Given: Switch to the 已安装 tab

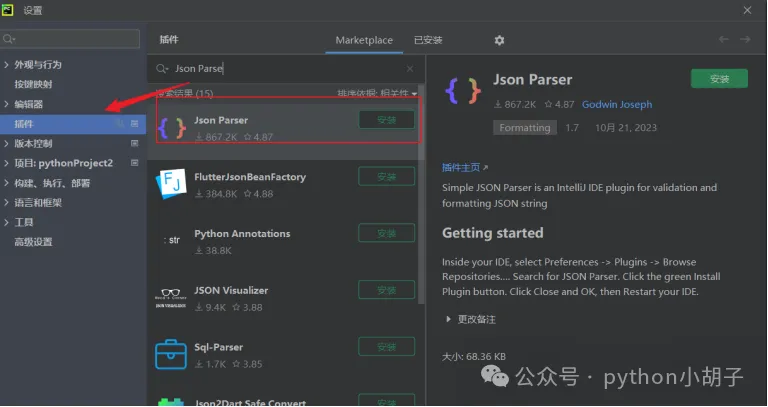Looking at the screenshot, I should (428, 40).
